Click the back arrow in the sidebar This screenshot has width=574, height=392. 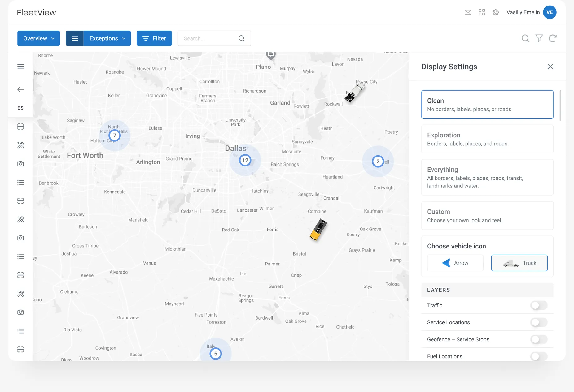coord(20,89)
